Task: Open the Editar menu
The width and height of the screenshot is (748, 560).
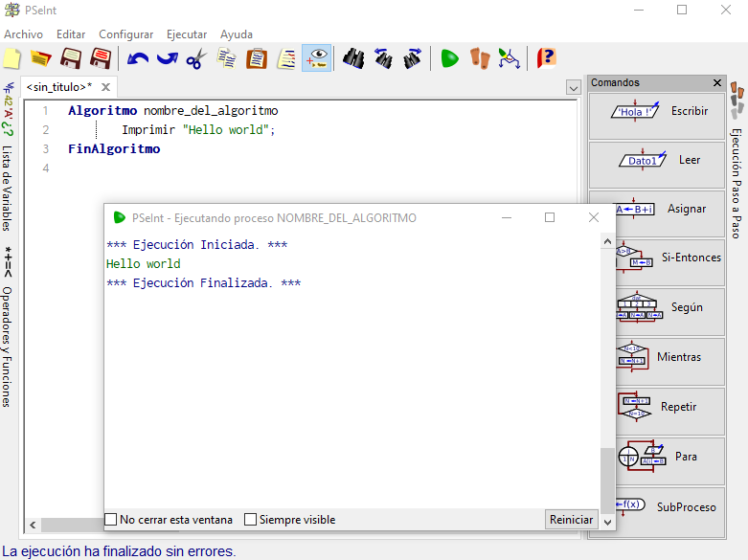Action: pos(71,34)
